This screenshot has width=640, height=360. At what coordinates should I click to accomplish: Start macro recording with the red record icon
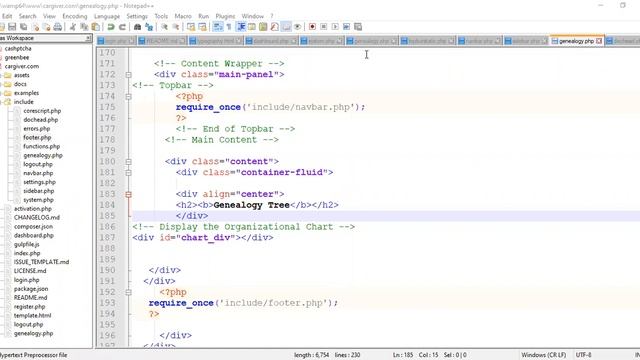click(x=312, y=27)
